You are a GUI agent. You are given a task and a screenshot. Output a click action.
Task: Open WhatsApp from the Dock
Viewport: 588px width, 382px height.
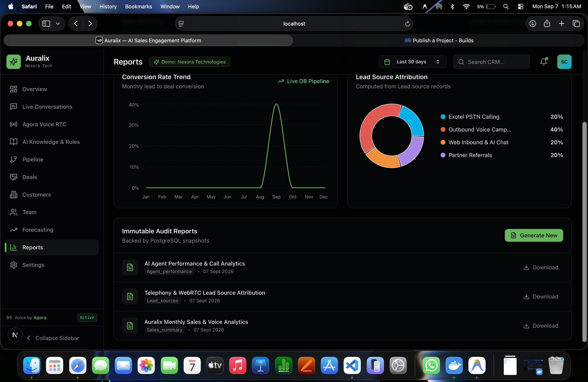coord(431,365)
